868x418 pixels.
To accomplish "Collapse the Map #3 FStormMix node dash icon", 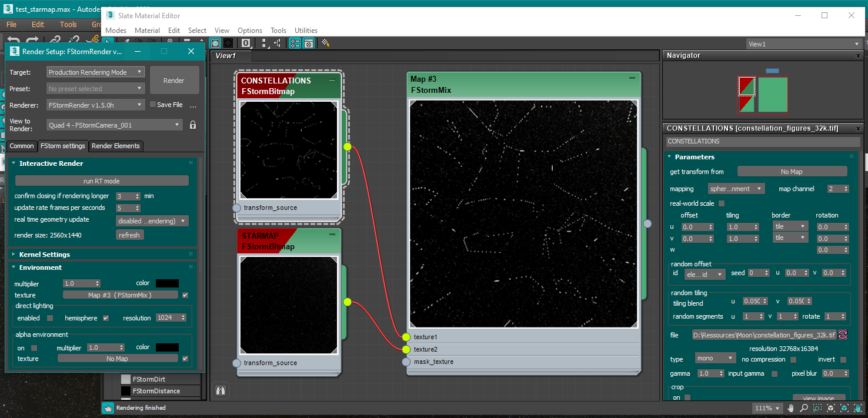I will pos(632,78).
